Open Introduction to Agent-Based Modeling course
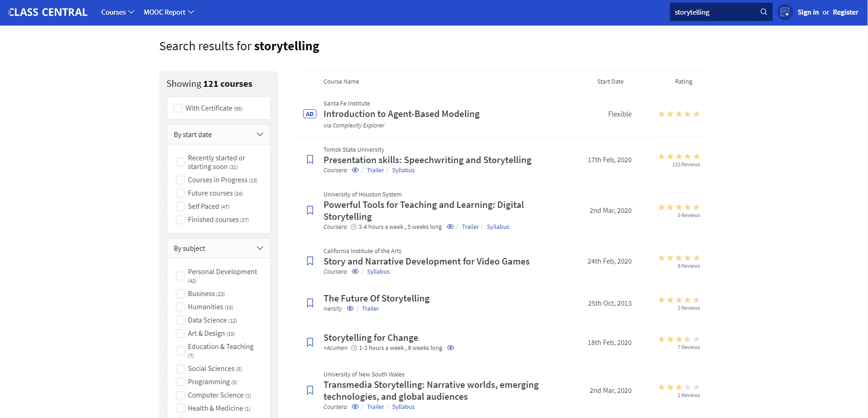Viewport: 868px width, 418px height. click(x=401, y=114)
